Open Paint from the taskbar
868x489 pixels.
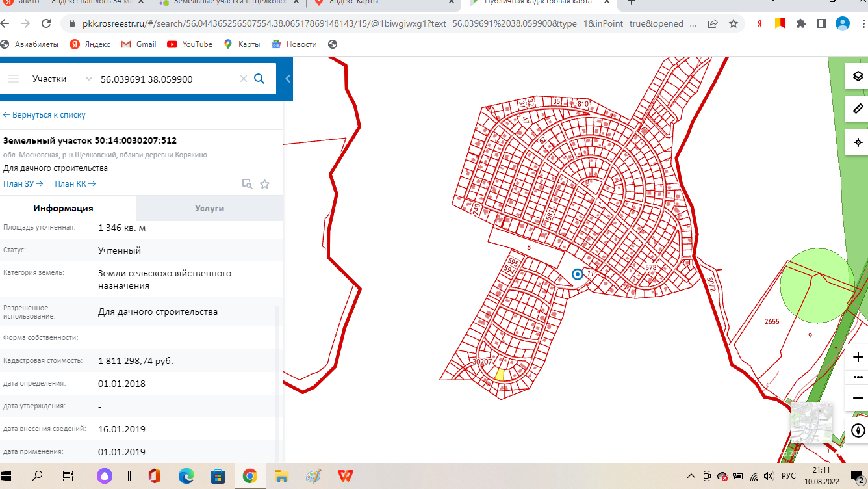click(x=313, y=476)
